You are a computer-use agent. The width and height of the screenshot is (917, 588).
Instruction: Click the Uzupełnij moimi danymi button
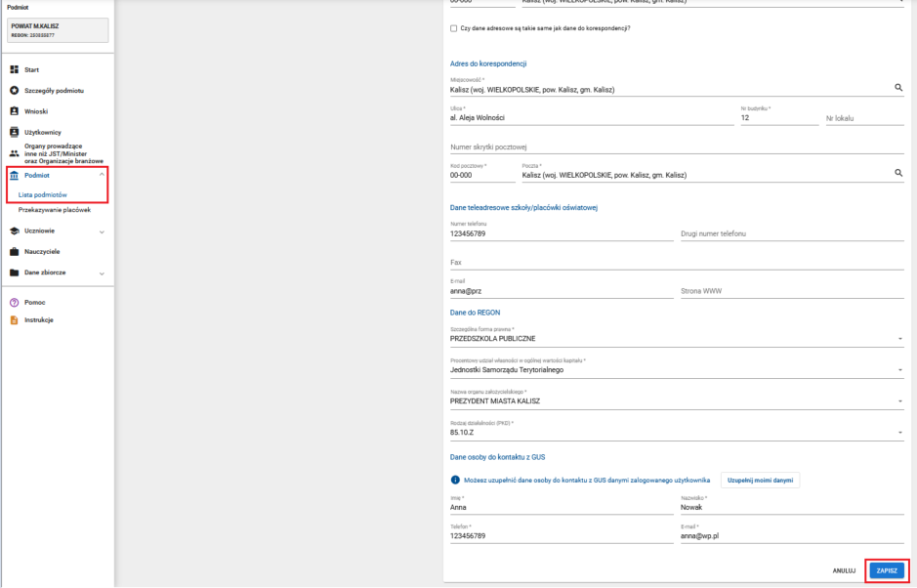(x=761, y=480)
